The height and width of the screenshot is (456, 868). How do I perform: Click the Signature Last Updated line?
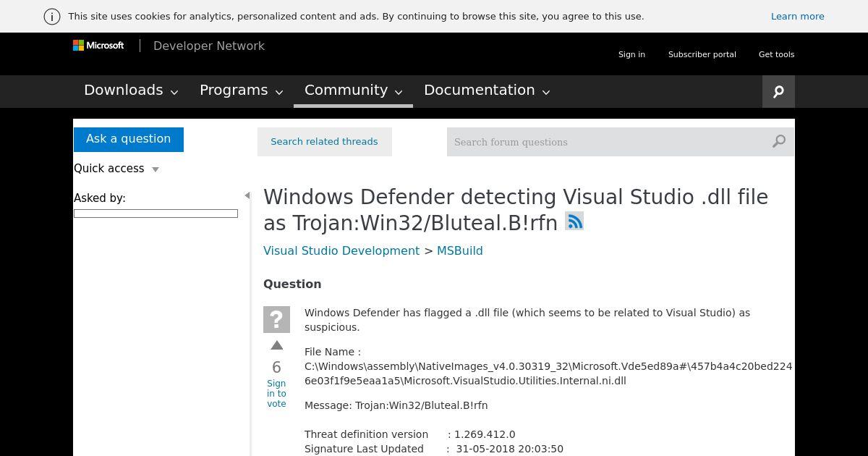tap(434, 449)
